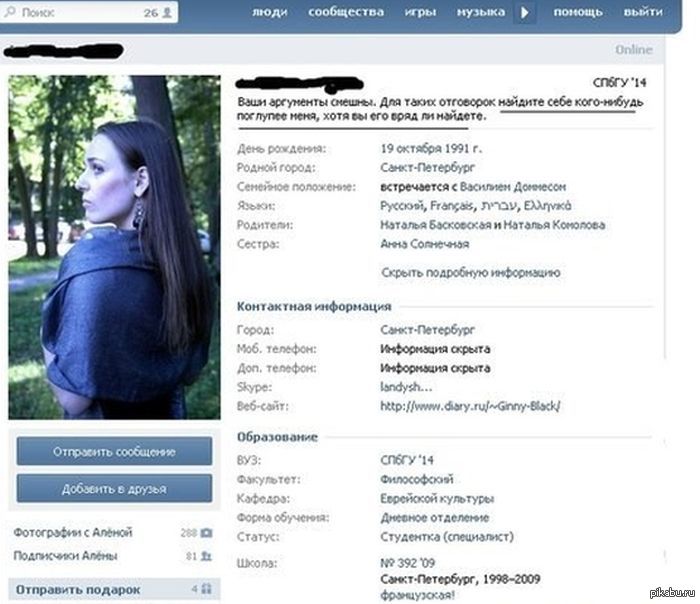Click the subscribers people icon
Image resolution: width=700 pixels, height=604 pixels.
point(206,556)
